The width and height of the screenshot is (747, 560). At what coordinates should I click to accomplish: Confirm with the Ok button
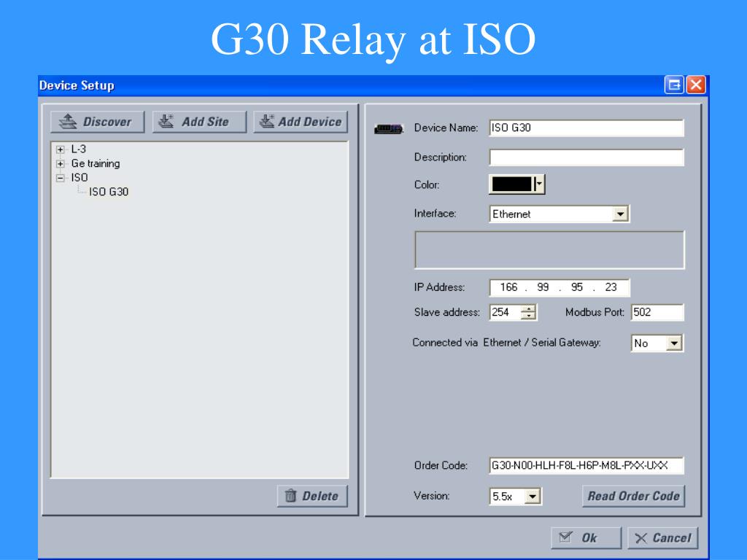tap(587, 538)
